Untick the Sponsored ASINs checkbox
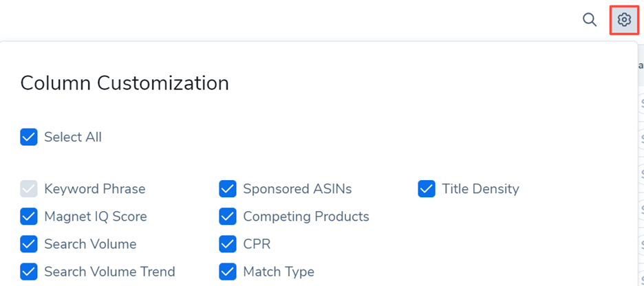 pyautogui.click(x=228, y=188)
